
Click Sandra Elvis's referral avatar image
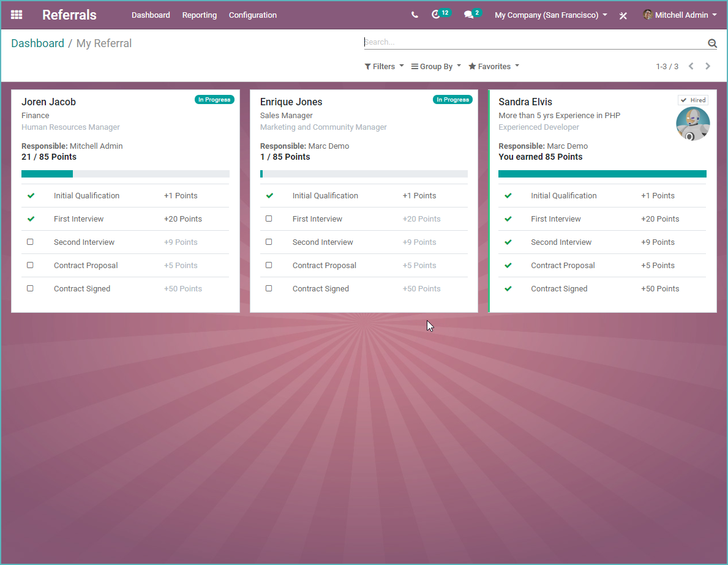coord(693,123)
